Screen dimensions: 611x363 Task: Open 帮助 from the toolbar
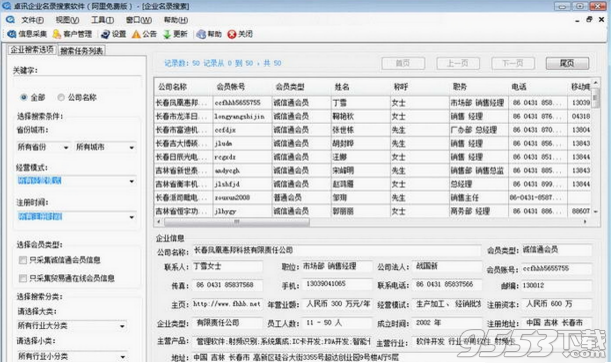[x=209, y=34]
